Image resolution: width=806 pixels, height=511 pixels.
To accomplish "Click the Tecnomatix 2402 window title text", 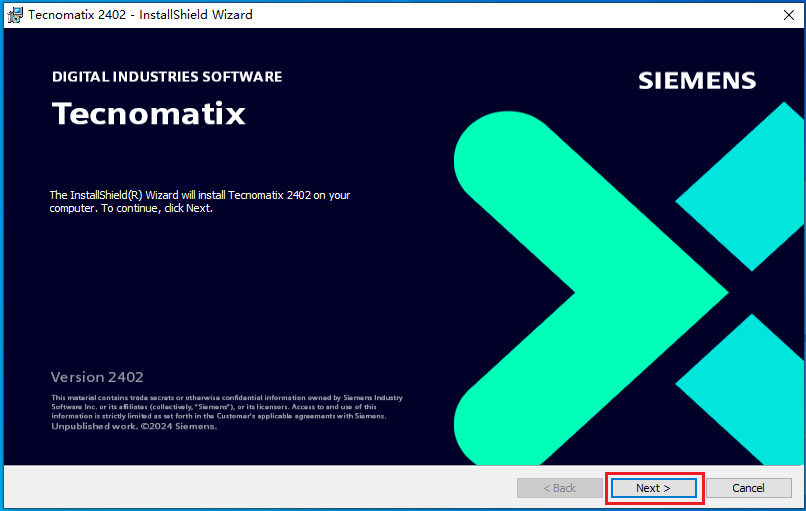I will [x=140, y=14].
